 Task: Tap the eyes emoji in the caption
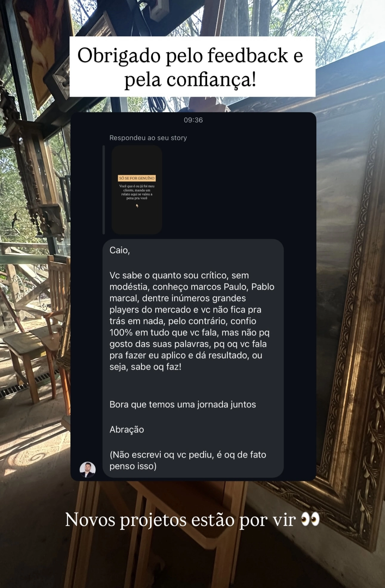310,520
